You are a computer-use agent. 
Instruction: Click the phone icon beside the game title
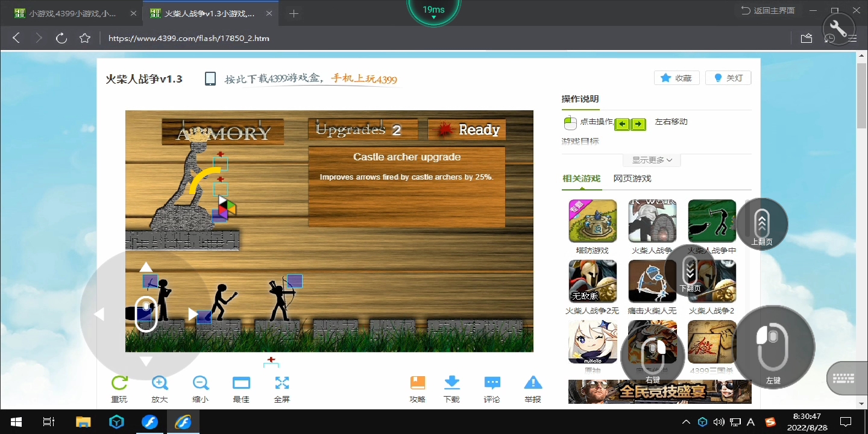tap(210, 79)
